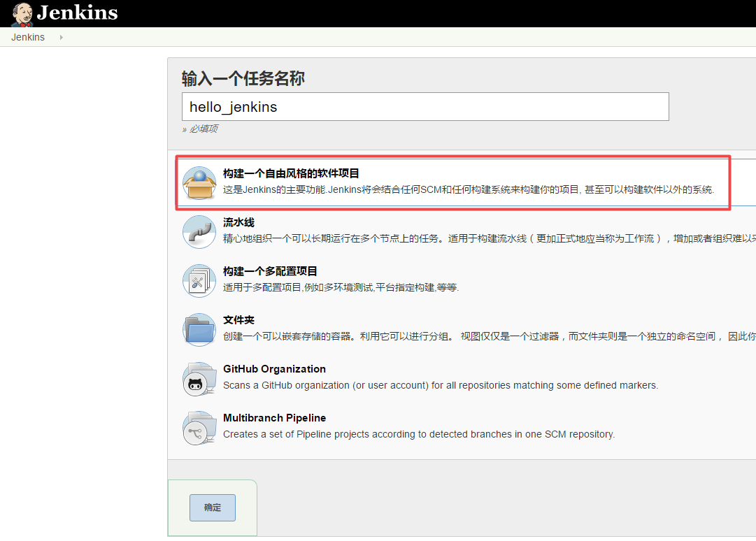Expand the Jenkins breadcrumb arrow
This screenshot has width=756, height=541.
[62, 37]
